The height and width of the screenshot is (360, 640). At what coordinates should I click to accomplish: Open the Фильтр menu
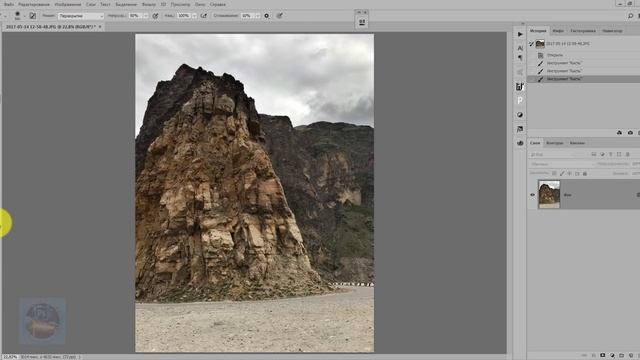coord(149,4)
